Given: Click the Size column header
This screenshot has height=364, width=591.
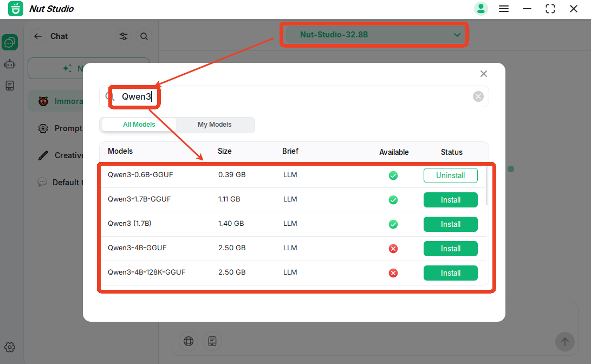Looking at the screenshot, I should pyautogui.click(x=225, y=151).
